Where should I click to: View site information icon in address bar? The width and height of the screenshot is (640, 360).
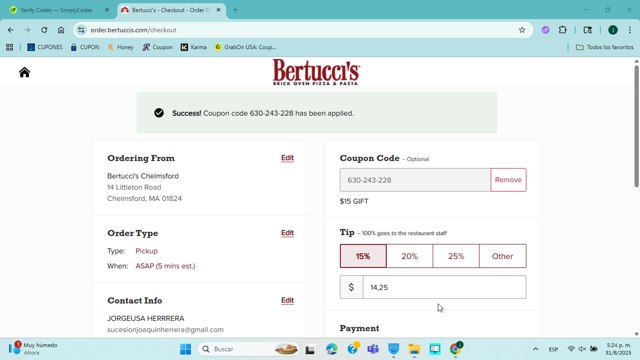81,30
